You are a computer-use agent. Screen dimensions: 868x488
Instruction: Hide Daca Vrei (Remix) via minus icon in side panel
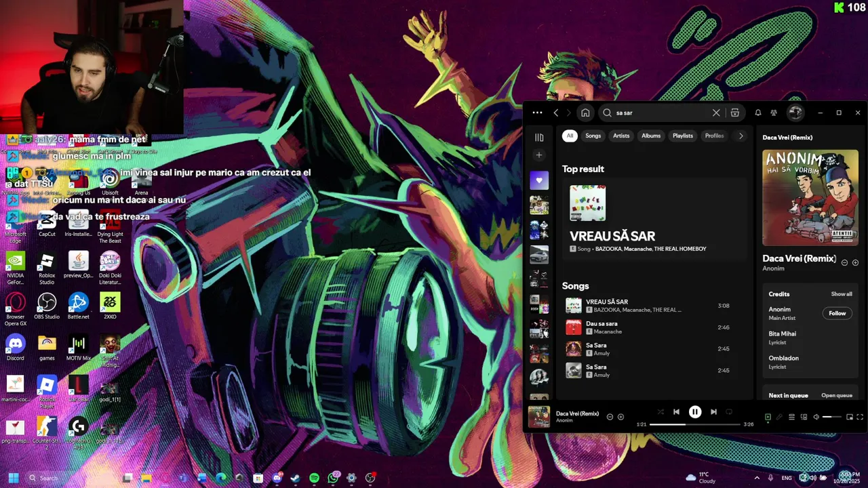844,263
